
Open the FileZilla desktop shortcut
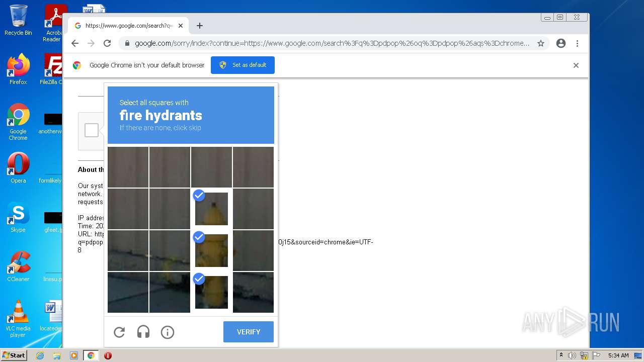(x=52, y=69)
